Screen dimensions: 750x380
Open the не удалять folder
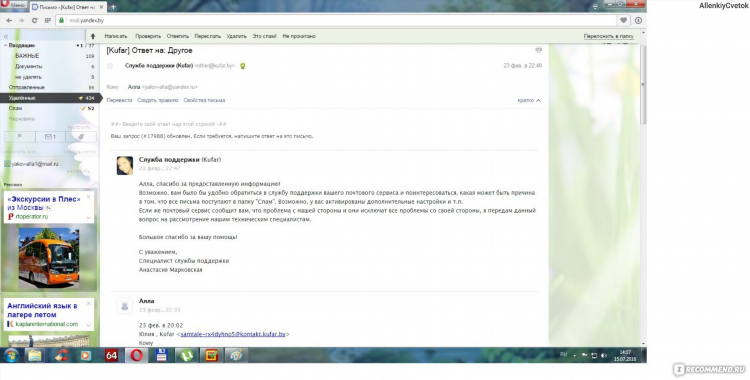(28, 77)
